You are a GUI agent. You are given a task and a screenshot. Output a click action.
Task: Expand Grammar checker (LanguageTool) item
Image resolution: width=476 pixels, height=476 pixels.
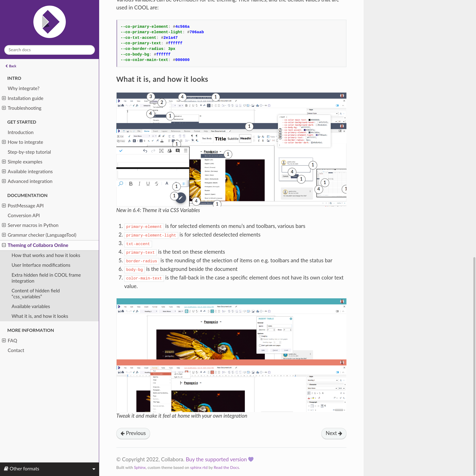4,235
